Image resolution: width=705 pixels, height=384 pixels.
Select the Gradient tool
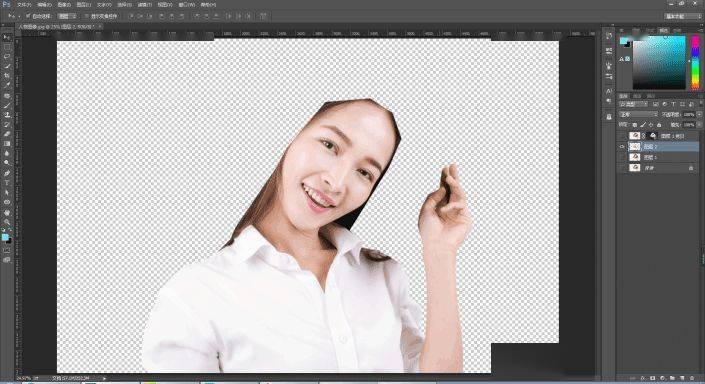[x=7, y=143]
